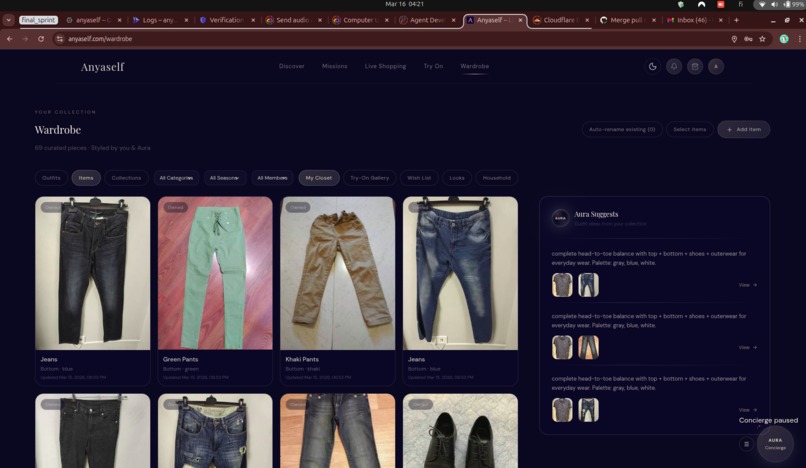The width and height of the screenshot is (806, 468).
Task: Click the final_sprint tab group label
Action: point(38,20)
